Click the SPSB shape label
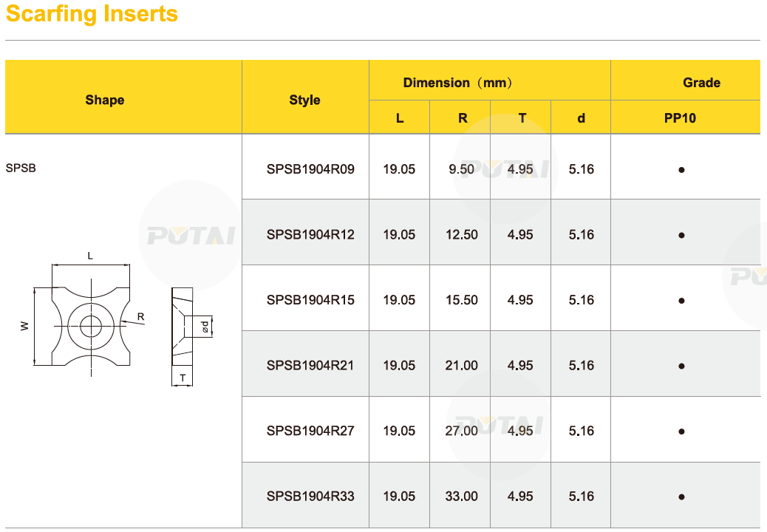Image resolution: width=767 pixels, height=532 pixels. click(21, 168)
